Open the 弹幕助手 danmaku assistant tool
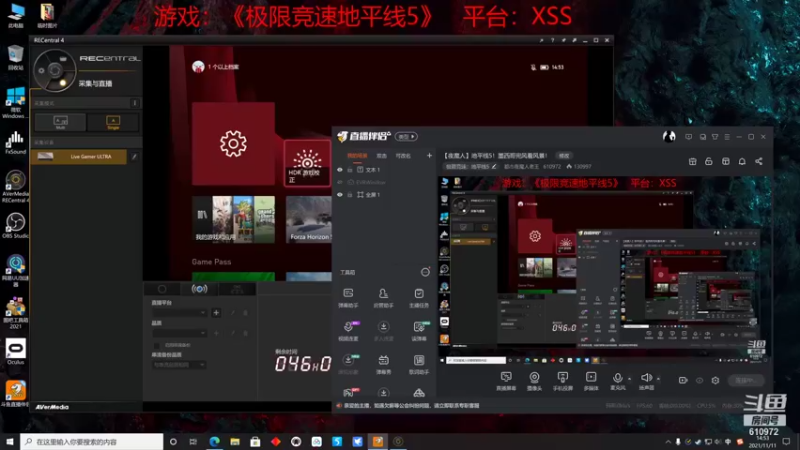Image resolution: width=800 pixels, height=450 pixels. pyautogui.click(x=348, y=298)
